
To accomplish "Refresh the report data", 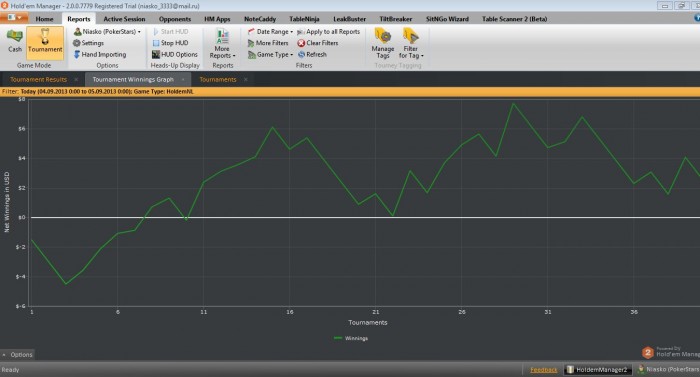I will (312, 54).
